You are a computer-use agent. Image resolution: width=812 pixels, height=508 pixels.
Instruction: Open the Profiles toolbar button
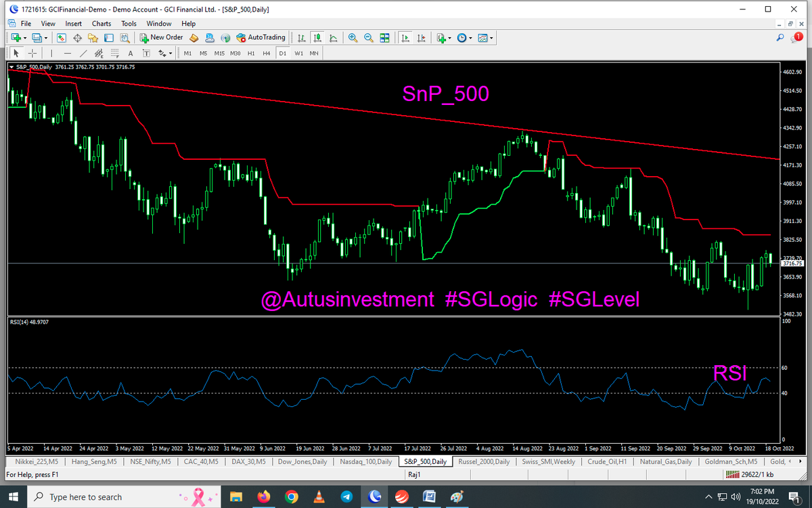37,38
